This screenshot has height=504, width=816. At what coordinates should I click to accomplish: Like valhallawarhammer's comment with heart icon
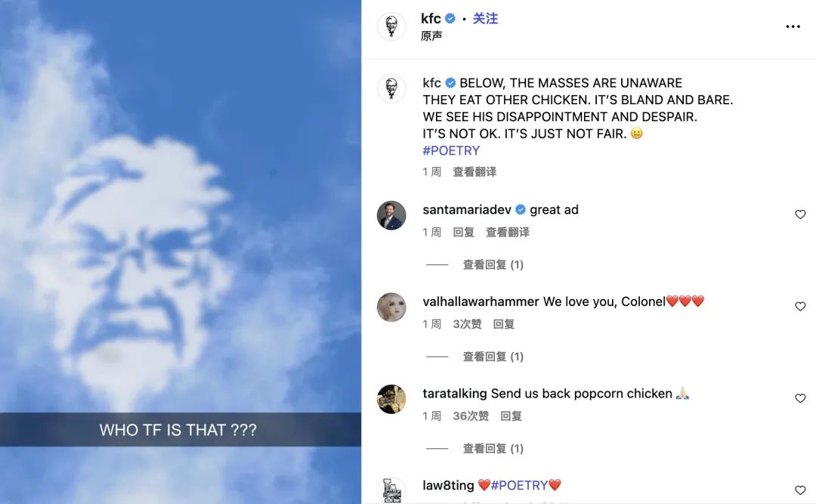tap(800, 307)
